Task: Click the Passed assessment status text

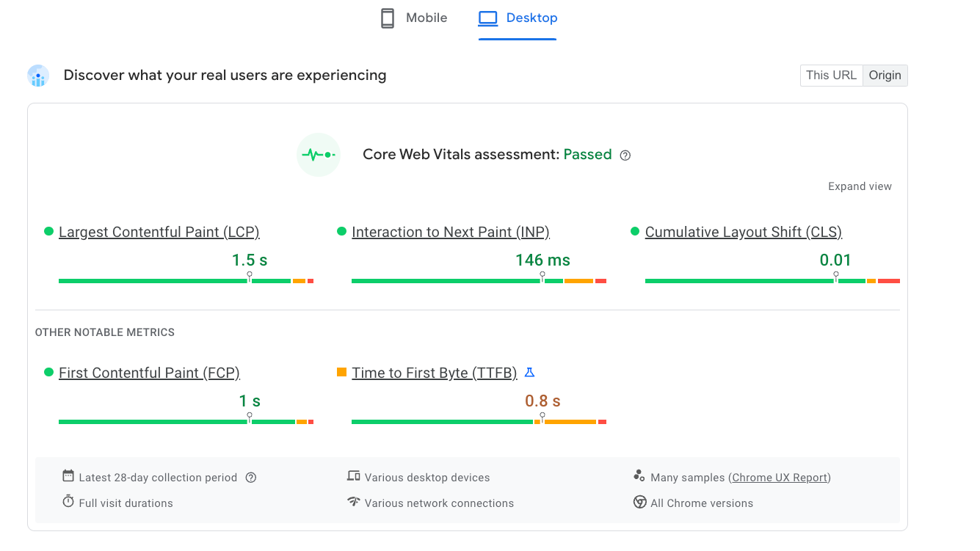Action: pos(587,155)
